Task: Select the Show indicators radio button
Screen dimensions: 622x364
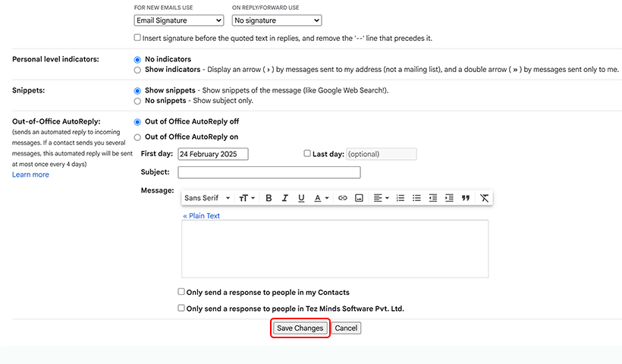Action: pyautogui.click(x=137, y=71)
